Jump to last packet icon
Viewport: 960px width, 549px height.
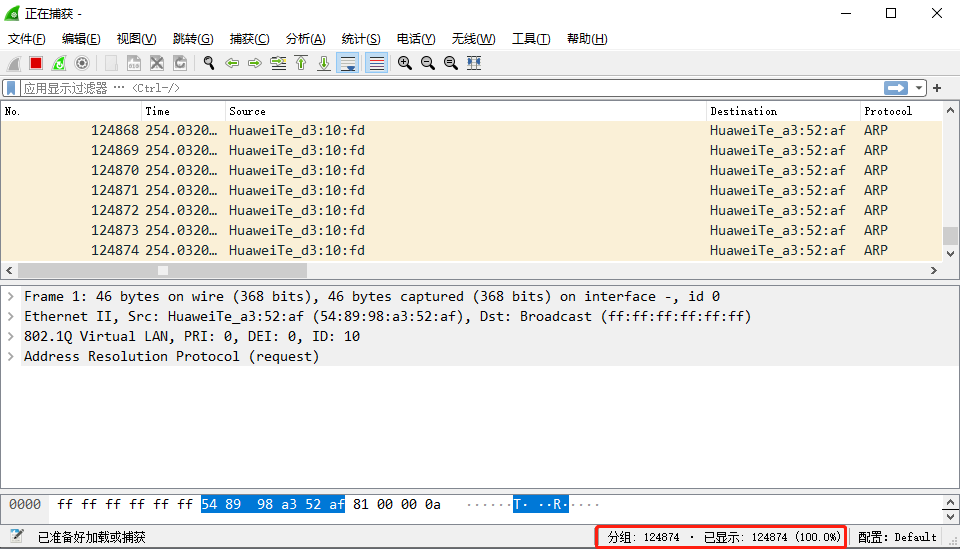coord(324,63)
